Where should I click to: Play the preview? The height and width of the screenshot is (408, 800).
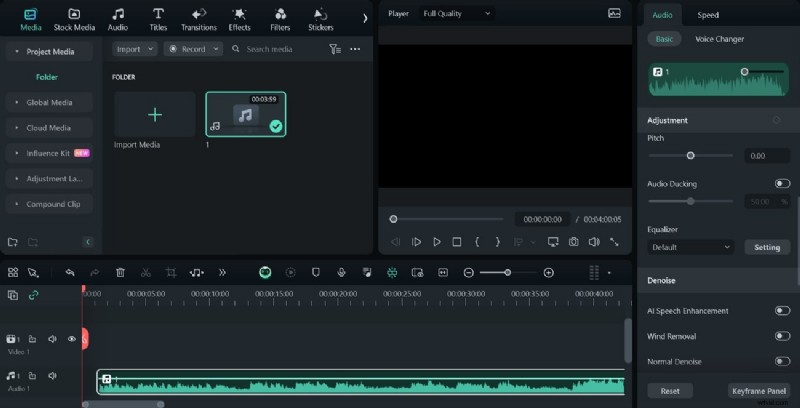(437, 242)
